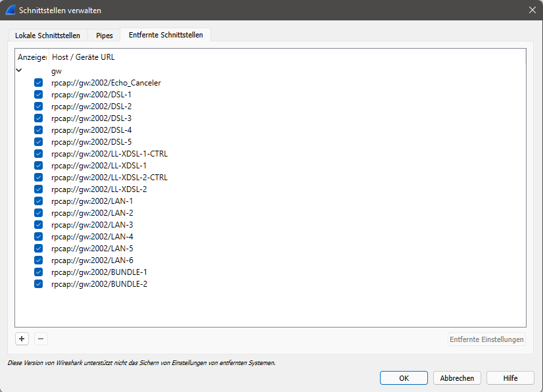Close the Schnittstellen verwalten dialog

tap(532, 10)
